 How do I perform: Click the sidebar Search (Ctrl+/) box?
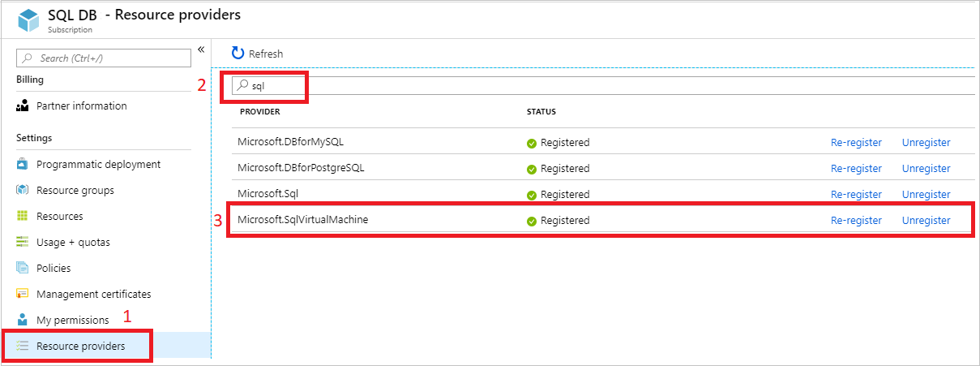(104, 58)
